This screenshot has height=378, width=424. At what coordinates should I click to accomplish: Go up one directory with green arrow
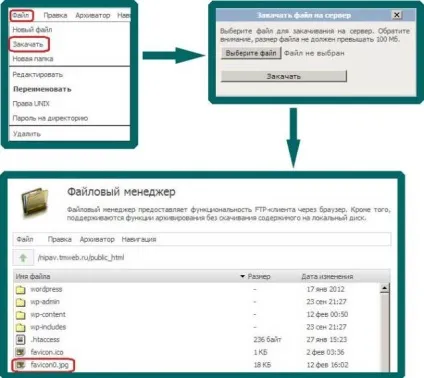[23, 257]
